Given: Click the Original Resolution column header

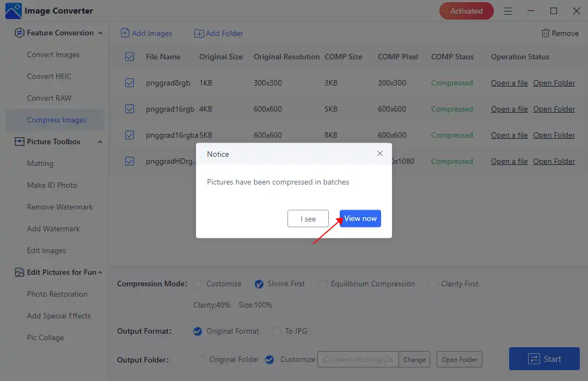Looking at the screenshot, I should 286,57.
